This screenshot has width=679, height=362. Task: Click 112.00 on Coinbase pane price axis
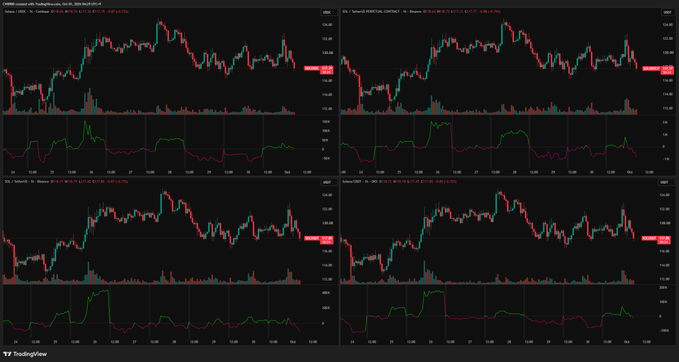[x=327, y=108]
